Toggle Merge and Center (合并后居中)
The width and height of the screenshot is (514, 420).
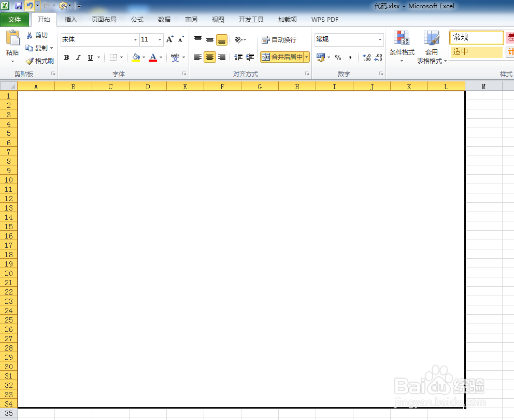pos(282,57)
